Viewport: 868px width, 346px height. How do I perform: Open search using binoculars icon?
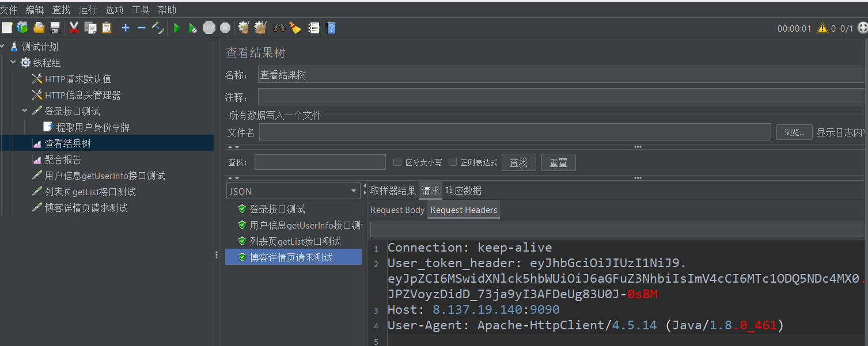[279, 28]
